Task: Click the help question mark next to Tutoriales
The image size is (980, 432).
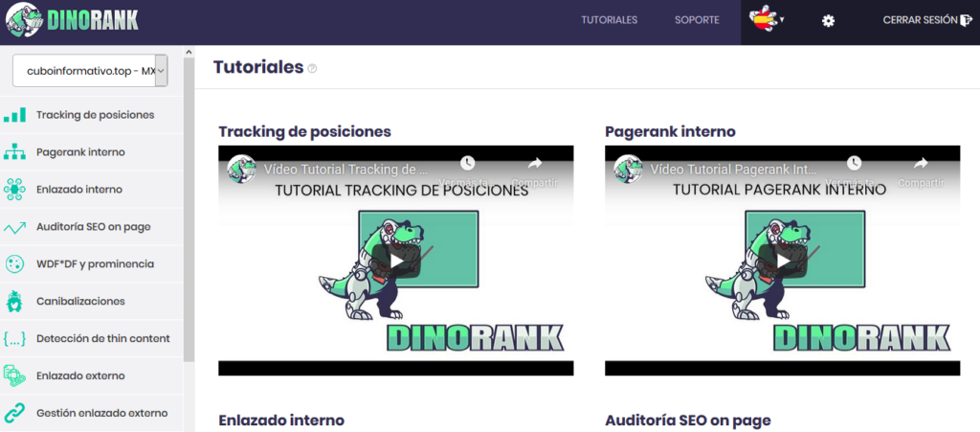Action: [313, 68]
